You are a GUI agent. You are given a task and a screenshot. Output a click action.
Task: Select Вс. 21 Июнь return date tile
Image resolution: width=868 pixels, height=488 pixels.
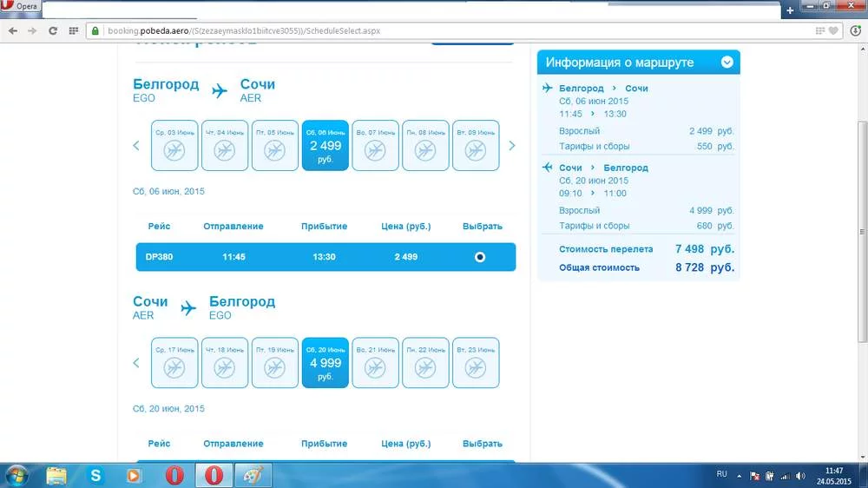click(375, 363)
